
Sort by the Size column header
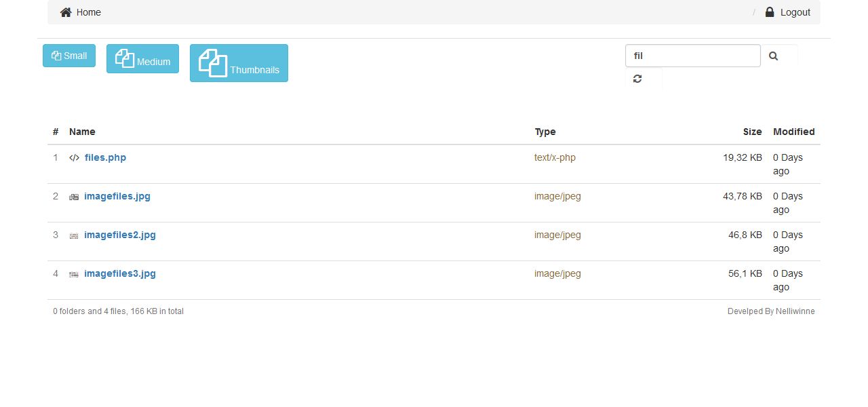click(752, 132)
